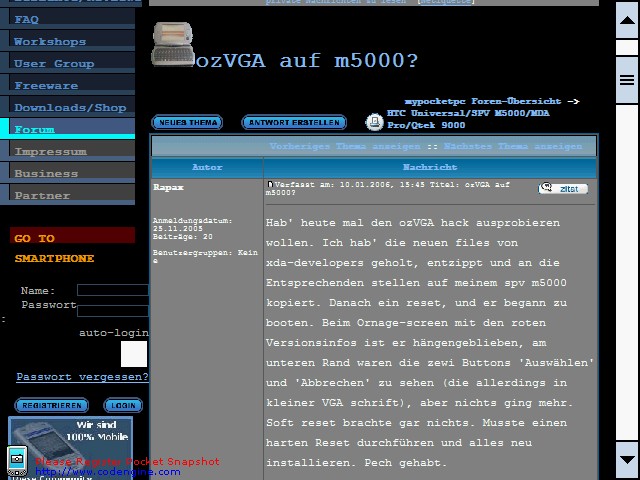
Task: Click the scrollbar thumb with grip lines
Action: point(627,80)
